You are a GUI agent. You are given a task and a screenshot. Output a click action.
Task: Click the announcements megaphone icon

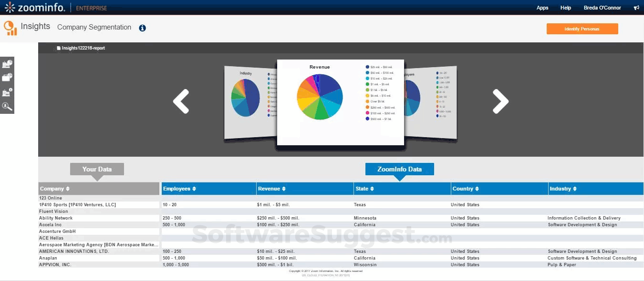click(x=636, y=8)
